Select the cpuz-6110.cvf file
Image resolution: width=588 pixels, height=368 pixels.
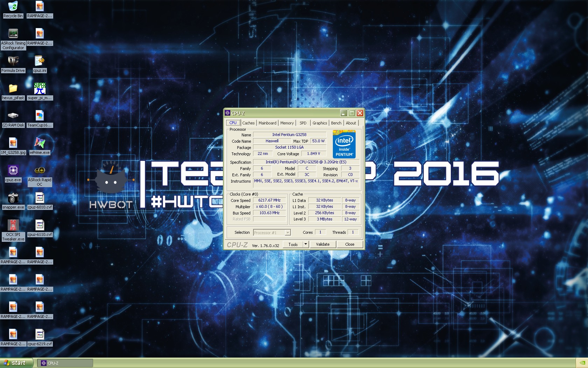point(40,229)
